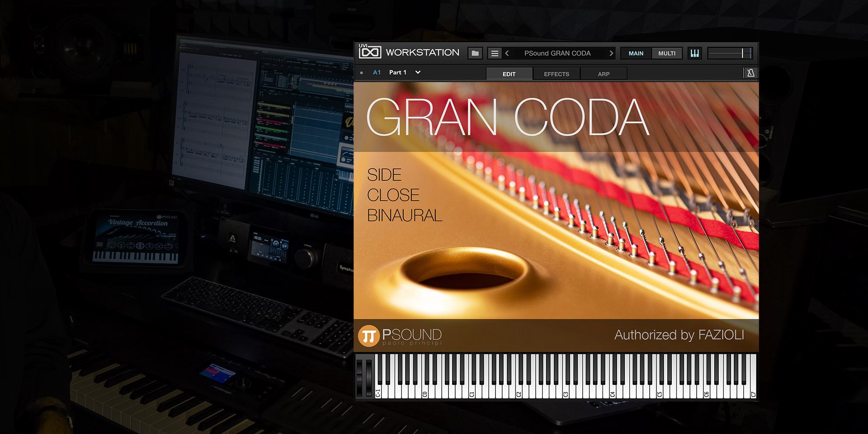Open the ARP tab

(604, 74)
